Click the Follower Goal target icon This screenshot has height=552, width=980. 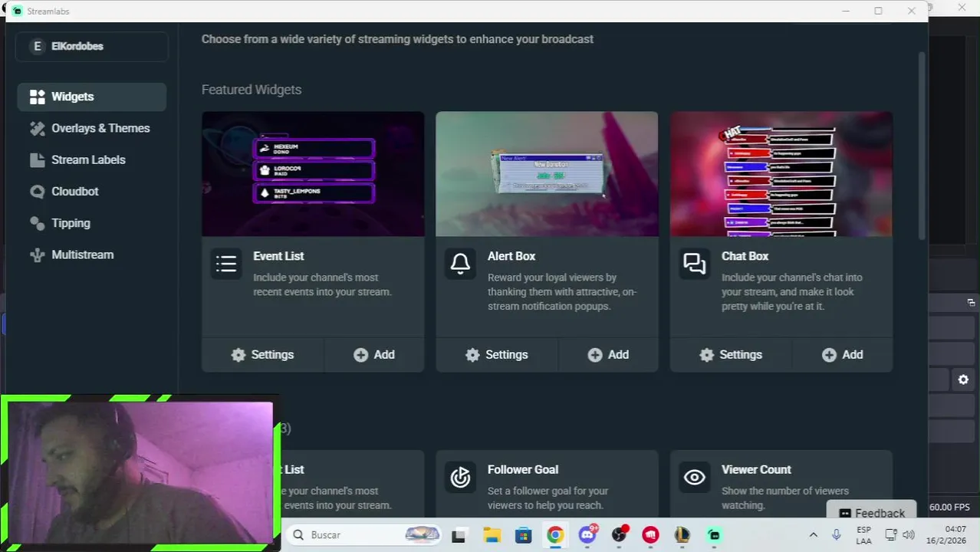click(x=460, y=477)
